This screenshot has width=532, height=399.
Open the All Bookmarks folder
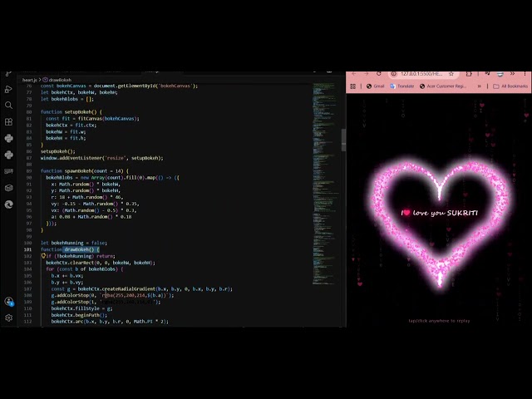coord(510,86)
